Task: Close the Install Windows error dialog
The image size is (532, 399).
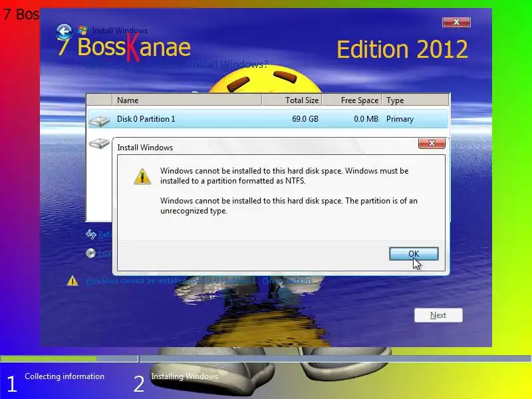Action: point(432,143)
